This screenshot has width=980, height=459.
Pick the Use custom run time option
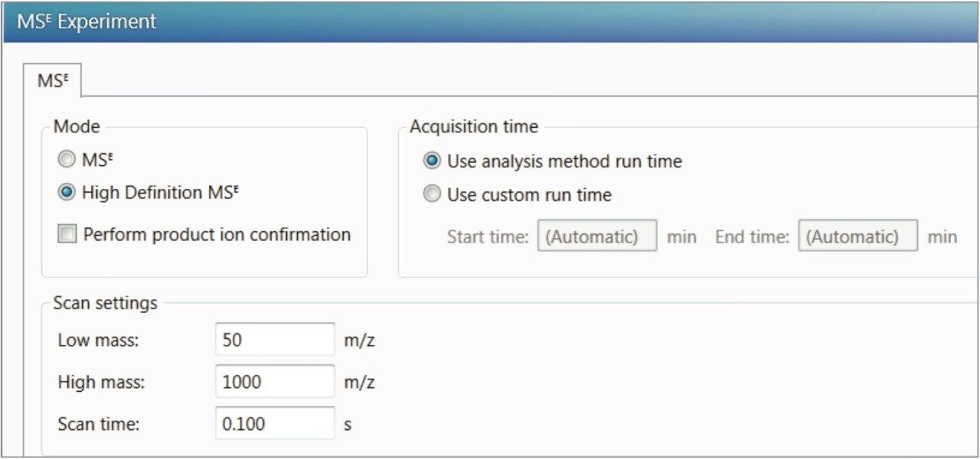click(433, 195)
